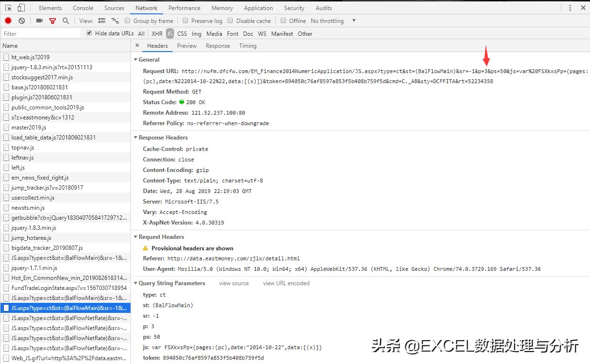The image size is (590, 364).
Task: Open the DevTools customize three-dot menu
Action: click(x=570, y=8)
